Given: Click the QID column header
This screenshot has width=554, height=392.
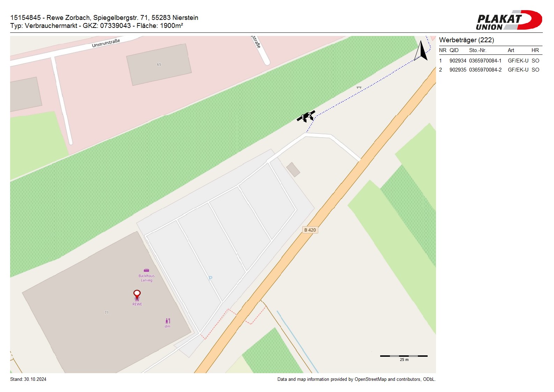Looking at the screenshot, I should 454,50.
